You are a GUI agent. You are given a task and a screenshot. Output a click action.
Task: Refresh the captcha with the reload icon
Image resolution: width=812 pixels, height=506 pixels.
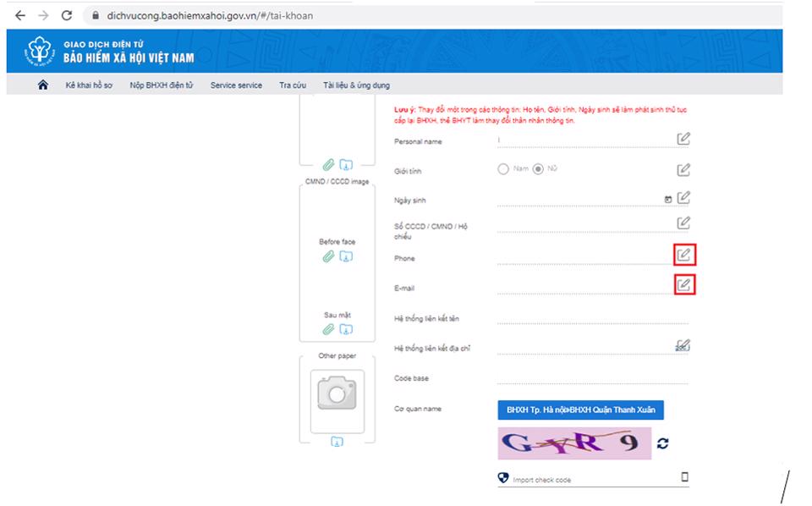pyautogui.click(x=663, y=443)
